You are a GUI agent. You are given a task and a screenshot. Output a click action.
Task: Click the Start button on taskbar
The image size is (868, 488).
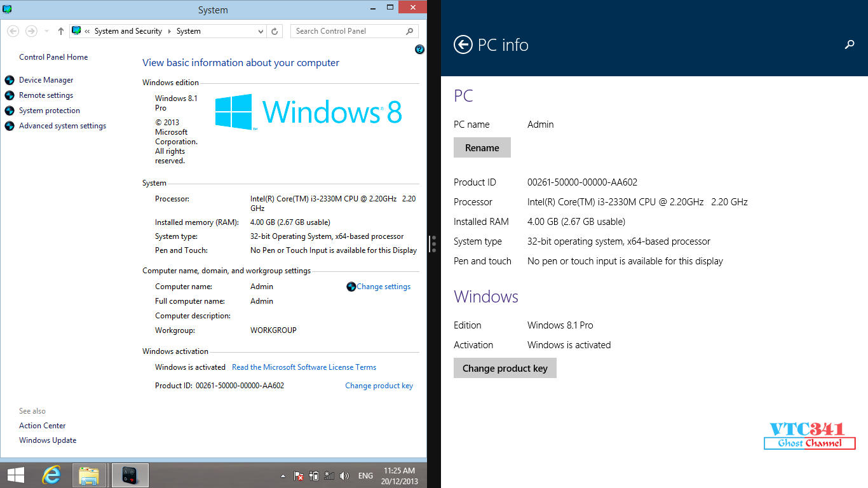[x=16, y=475]
